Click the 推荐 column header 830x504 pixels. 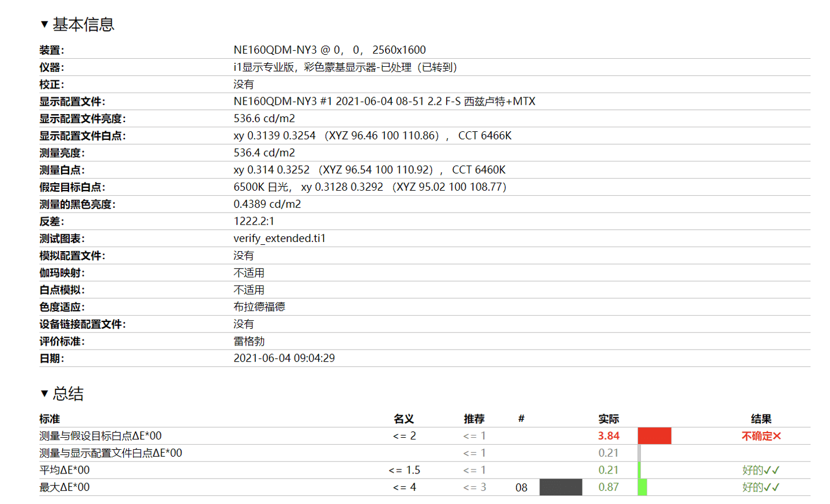coord(474,419)
